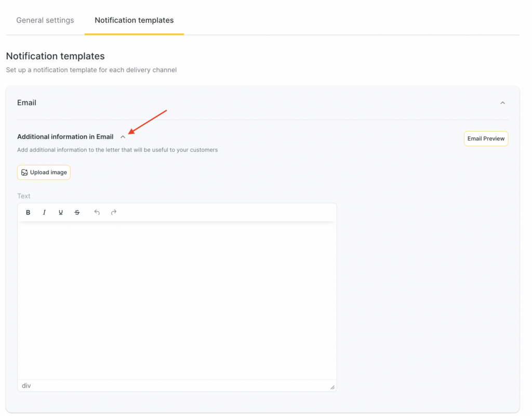Screen dimensions: 532x416
Task: Open the Email Preview
Action: point(486,139)
